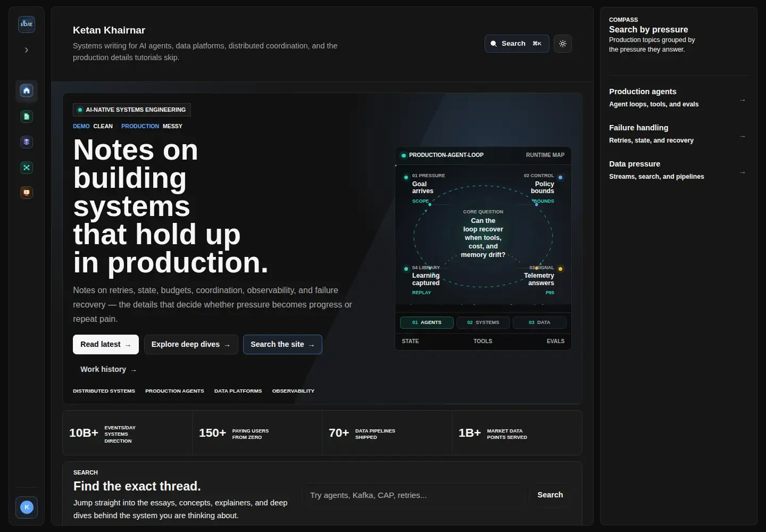Click the arrow beside Failure handling
The height and width of the screenshot is (532, 766).
pyautogui.click(x=743, y=136)
